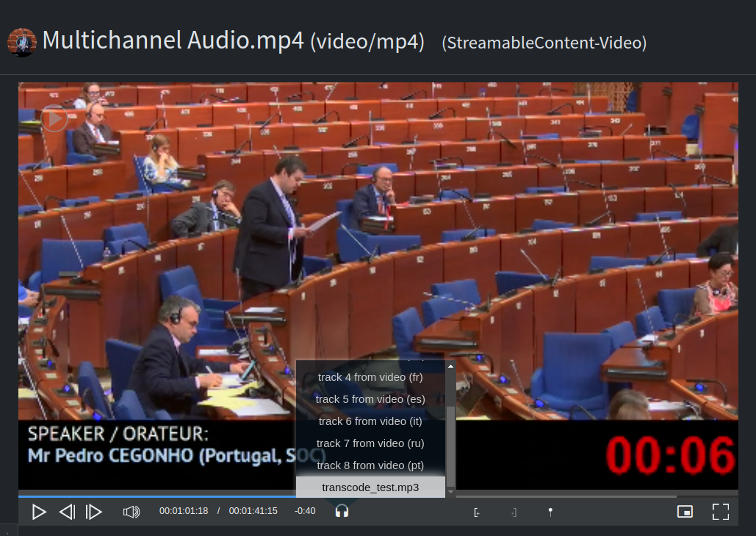Click the track list scroll down arrow
The height and width of the screenshot is (536, 756).
(x=451, y=492)
